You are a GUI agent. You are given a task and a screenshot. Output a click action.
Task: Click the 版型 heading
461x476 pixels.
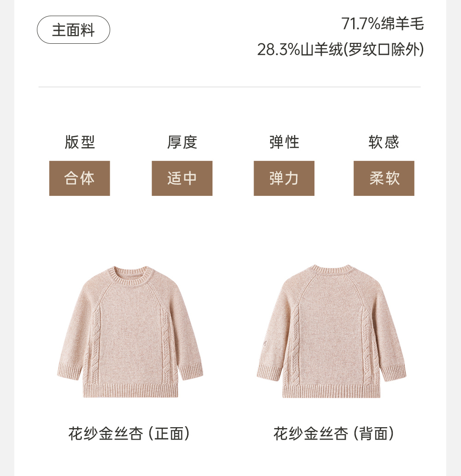pyautogui.click(x=80, y=142)
